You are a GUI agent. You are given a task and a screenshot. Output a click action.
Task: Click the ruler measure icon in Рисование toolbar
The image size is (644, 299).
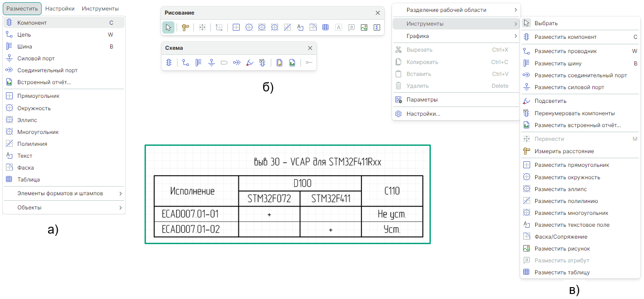point(185,27)
